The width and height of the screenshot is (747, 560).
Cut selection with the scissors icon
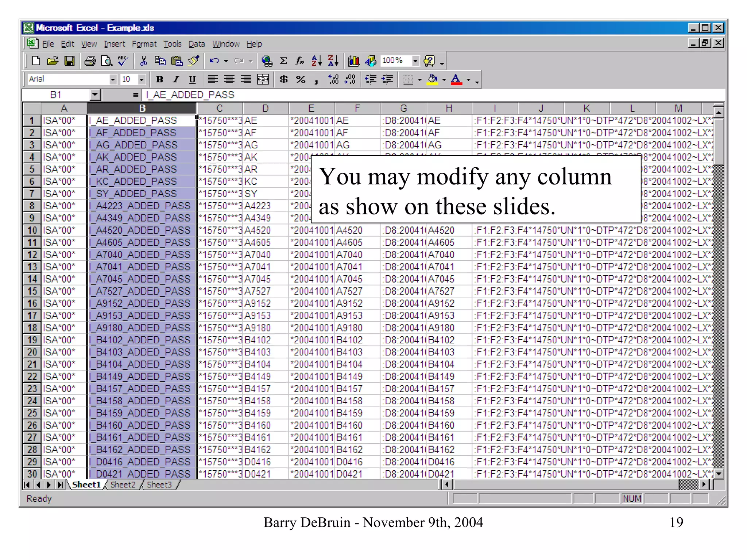click(x=144, y=61)
